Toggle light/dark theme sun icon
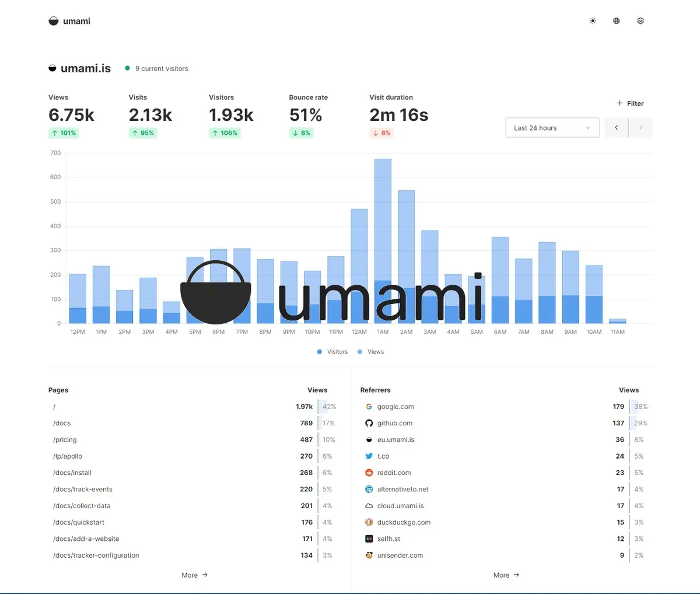700x594 pixels. pos(593,21)
